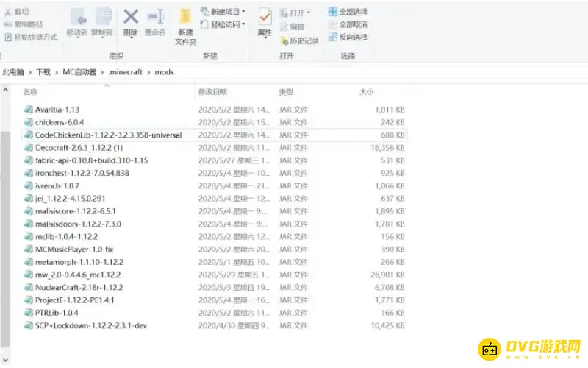Click the Rename (重命名) ribbon icon
The width and height of the screenshot is (588, 368).
[155, 22]
